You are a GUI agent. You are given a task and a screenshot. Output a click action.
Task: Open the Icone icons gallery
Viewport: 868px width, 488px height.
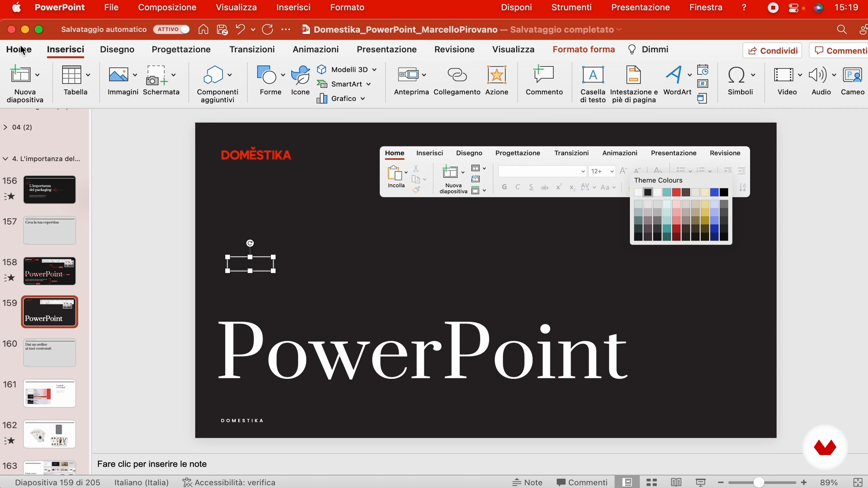pos(300,75)
